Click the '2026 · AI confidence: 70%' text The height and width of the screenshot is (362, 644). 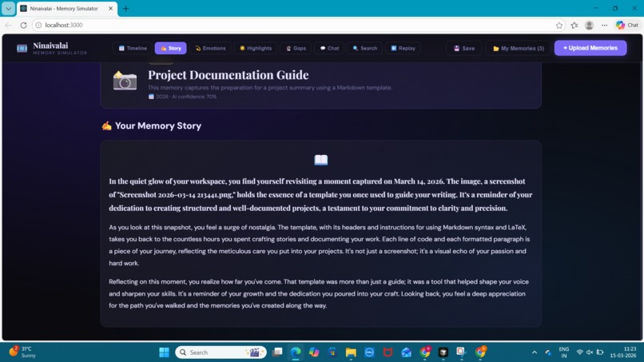186,97
